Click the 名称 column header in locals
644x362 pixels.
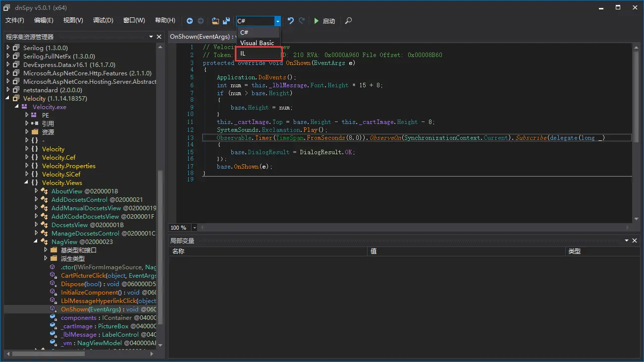[178, 251]
